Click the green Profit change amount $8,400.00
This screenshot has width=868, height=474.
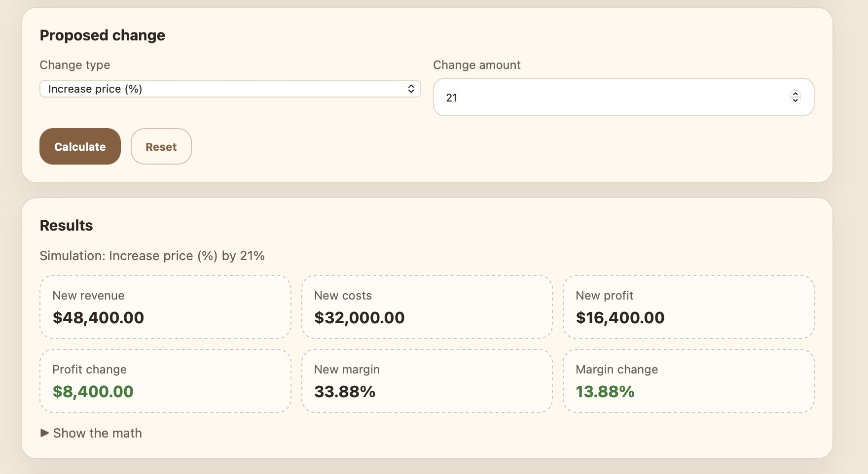coord(92,392)
